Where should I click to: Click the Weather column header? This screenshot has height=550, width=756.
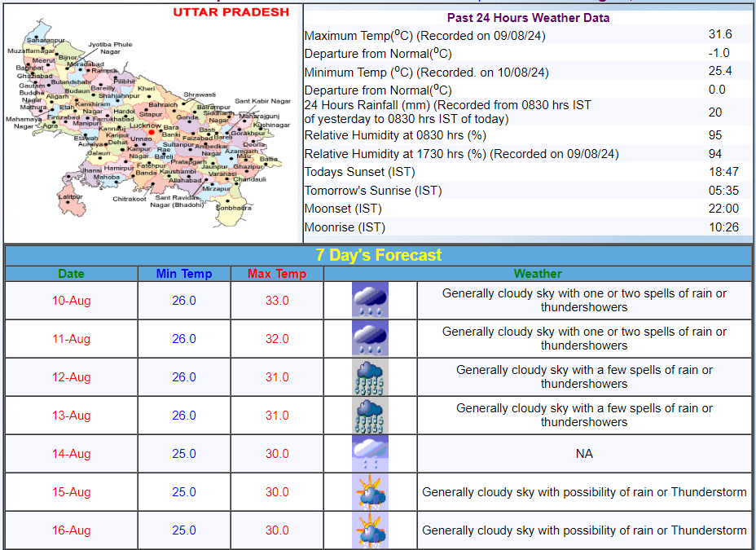(538, 274)
